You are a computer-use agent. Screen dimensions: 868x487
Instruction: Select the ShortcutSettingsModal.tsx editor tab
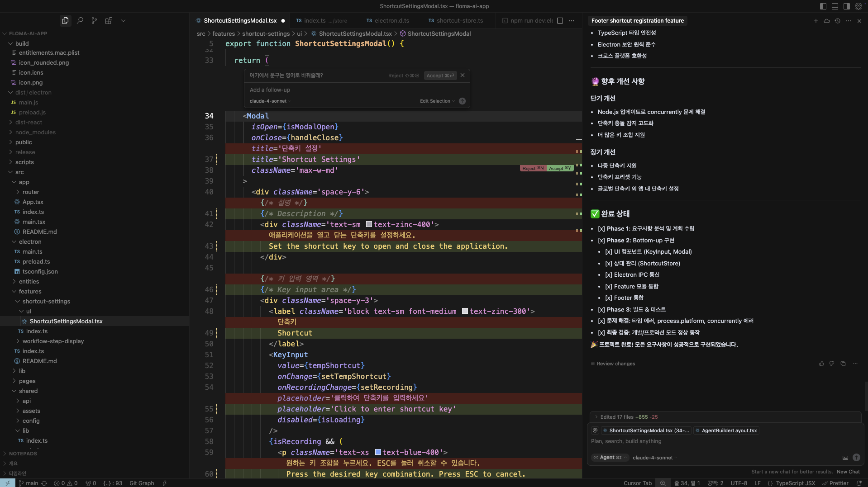[240, 20]
